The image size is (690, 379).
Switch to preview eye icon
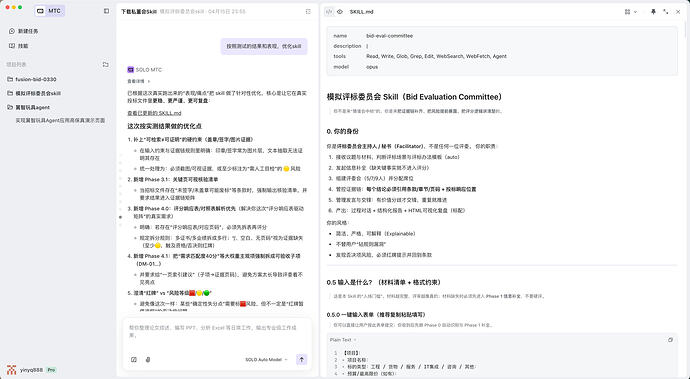coord(340,12)
